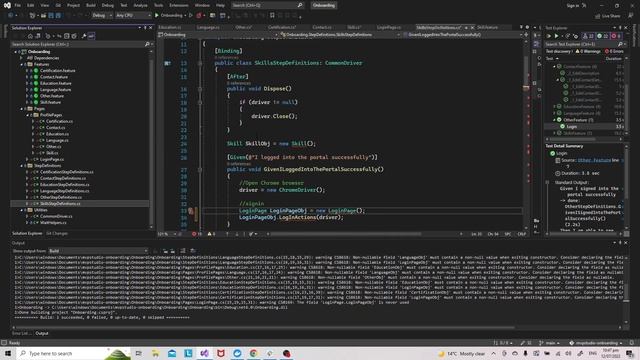Toggle the failed tests filter in Test Explorer
640x360 pixels.
616,36
